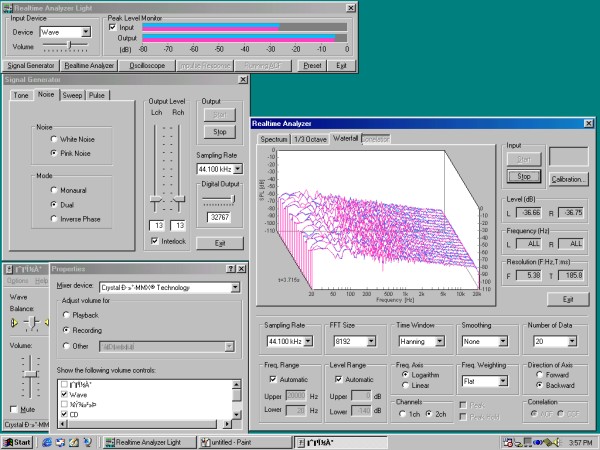Toggle automatic Level Range
The height and width of the screenshot is (450, 600).
point(338,379)
